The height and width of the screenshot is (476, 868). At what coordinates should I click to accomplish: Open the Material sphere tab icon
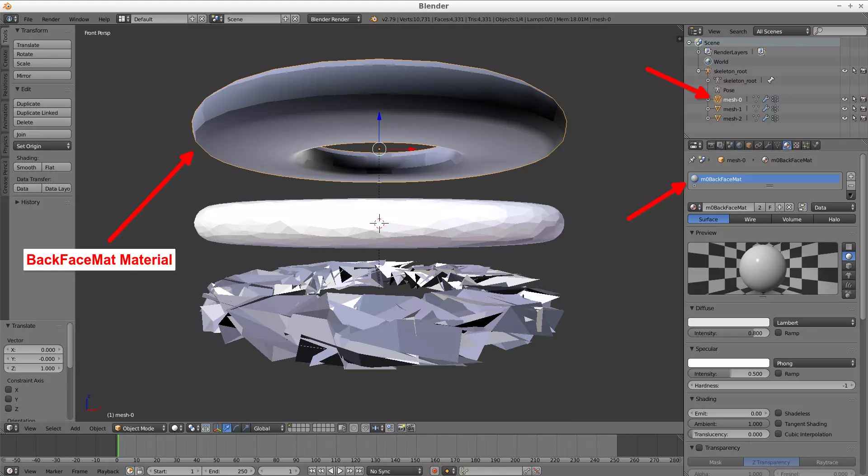pos(787,145)
